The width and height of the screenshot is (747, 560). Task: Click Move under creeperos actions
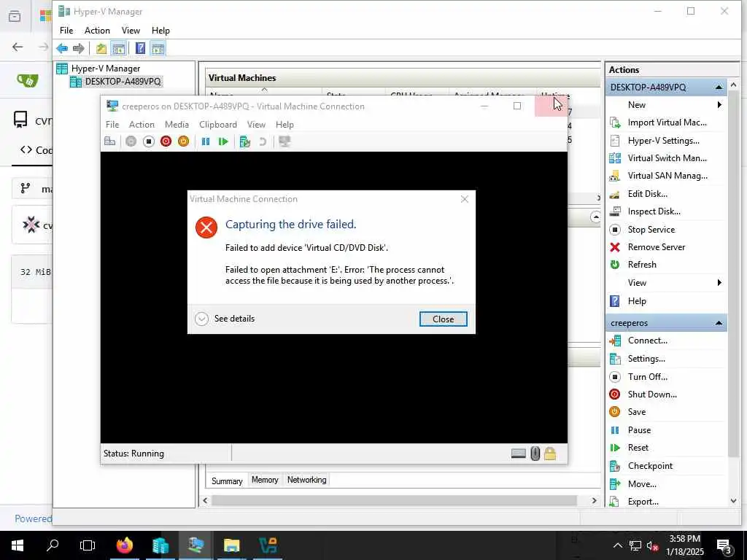point(642,484)
